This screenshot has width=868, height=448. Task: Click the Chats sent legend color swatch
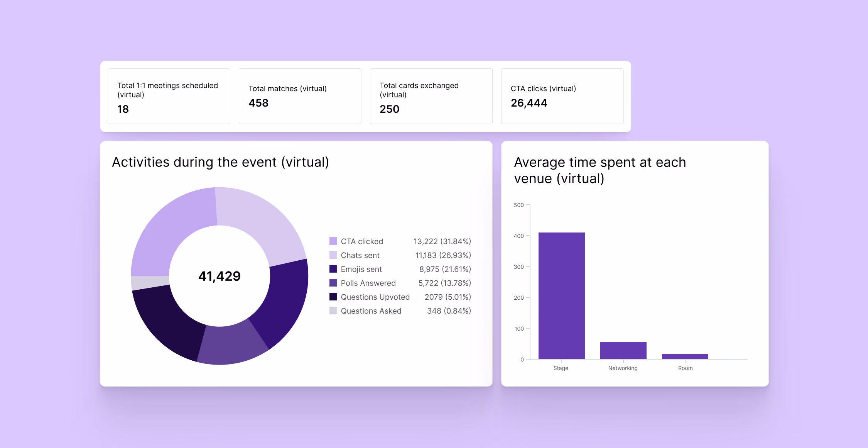pos(333,255)
